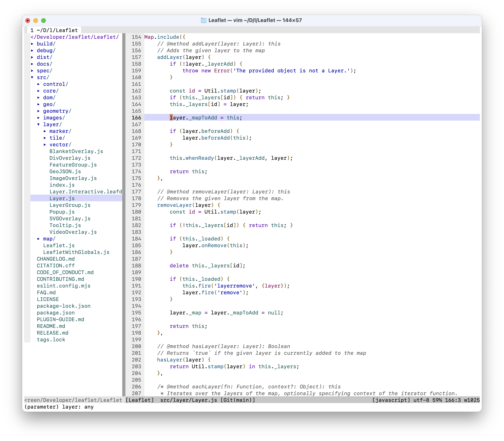
Task: Expand the debug/ folder arrow
Action: point(32,50)
